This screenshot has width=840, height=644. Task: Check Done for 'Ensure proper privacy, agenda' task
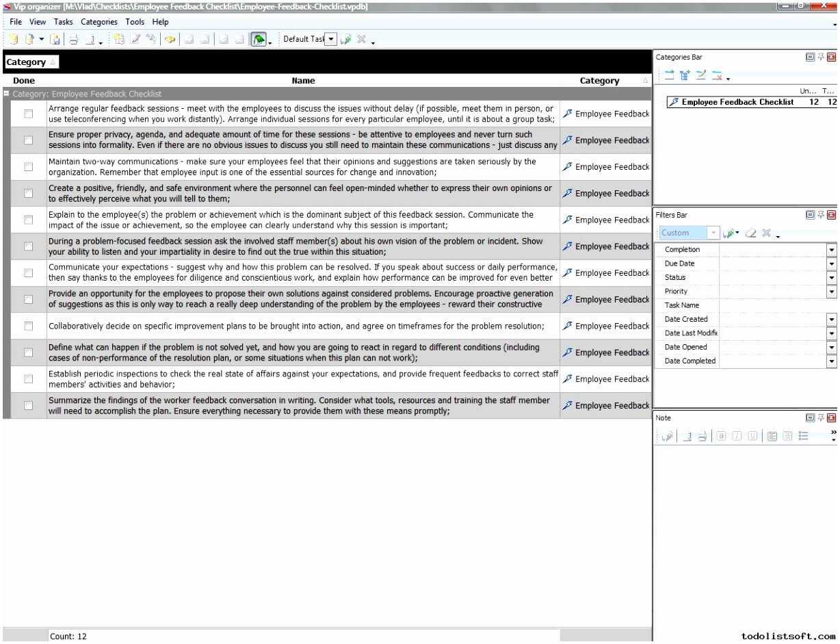click(28, 140)
